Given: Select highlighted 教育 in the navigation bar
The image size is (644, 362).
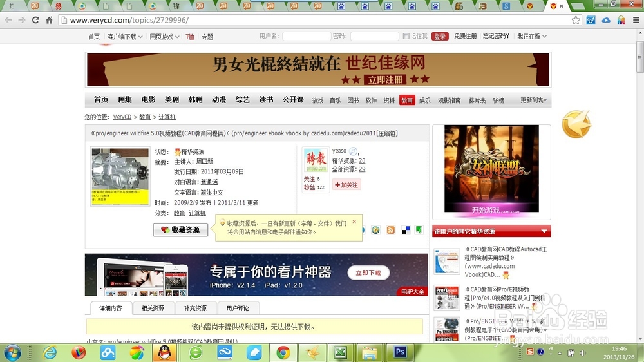Looking at the screenshot, I should (x=406, y=100).
